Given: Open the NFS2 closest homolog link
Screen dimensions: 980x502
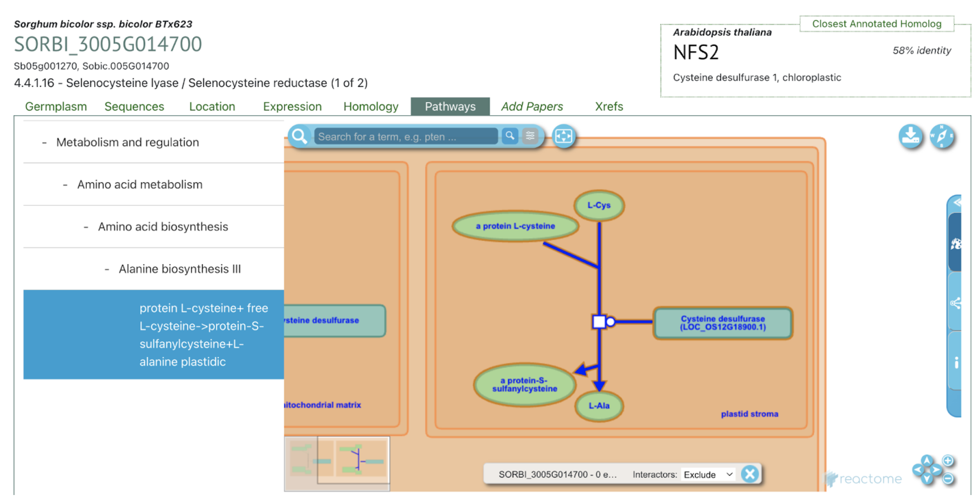Looking at the screenshot, I should 696,52.
